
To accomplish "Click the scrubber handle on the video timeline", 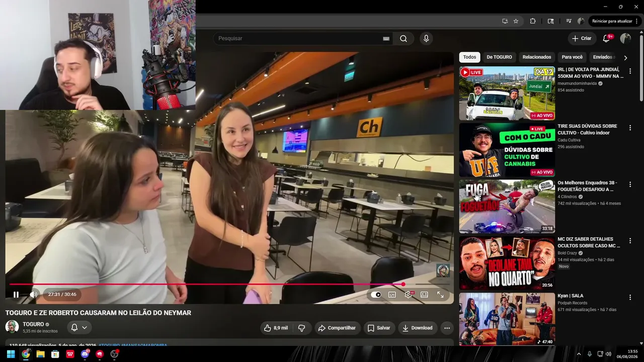I will click(403, 285).
